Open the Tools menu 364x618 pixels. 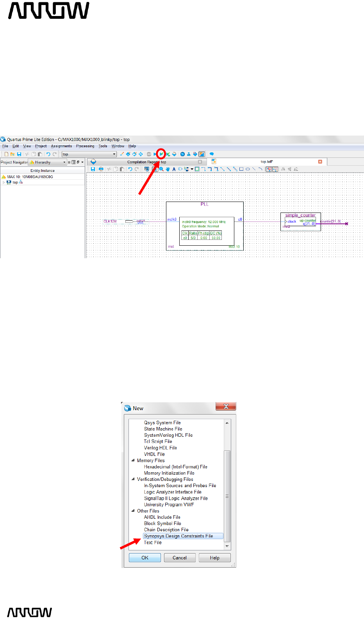point(103,146)
